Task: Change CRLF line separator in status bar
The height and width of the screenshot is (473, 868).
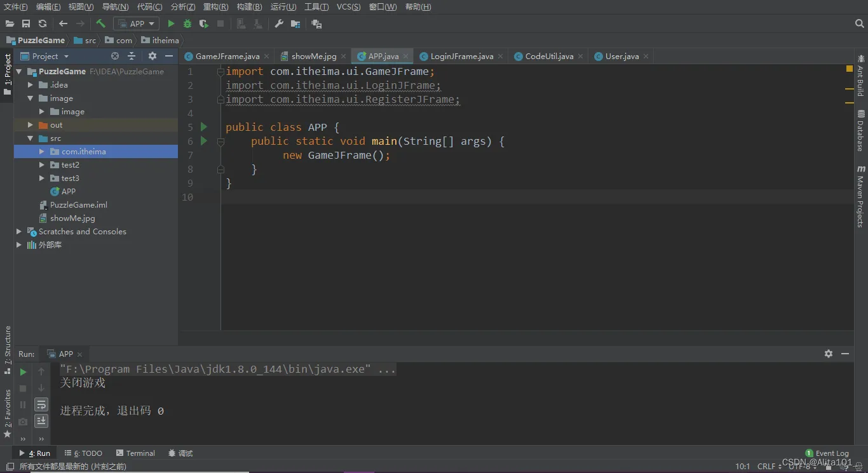Action: click(770, 467)
